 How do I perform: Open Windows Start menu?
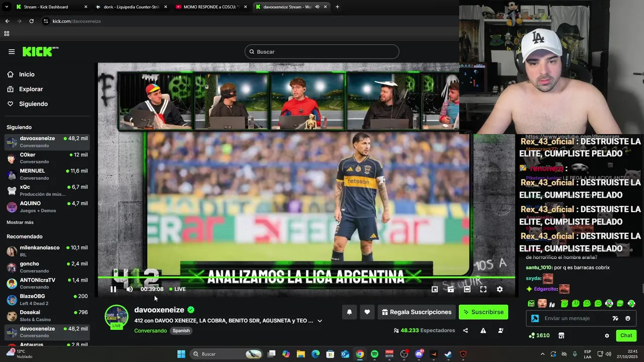click(x=181, y=354)
